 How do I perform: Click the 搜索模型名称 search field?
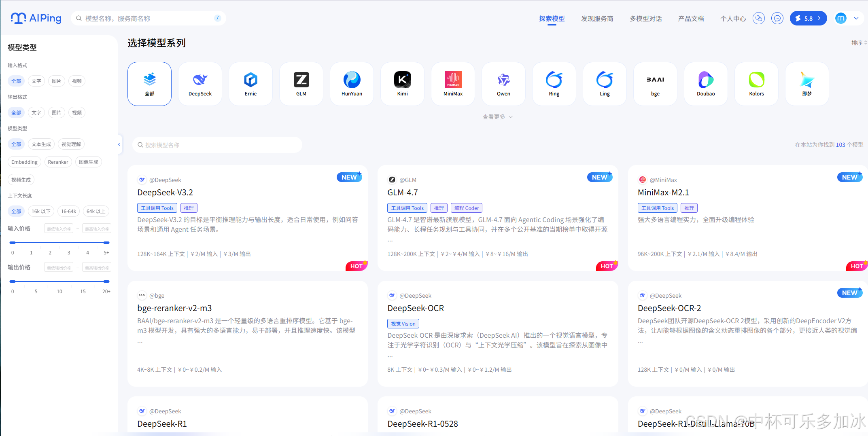(x=217, y=144)
